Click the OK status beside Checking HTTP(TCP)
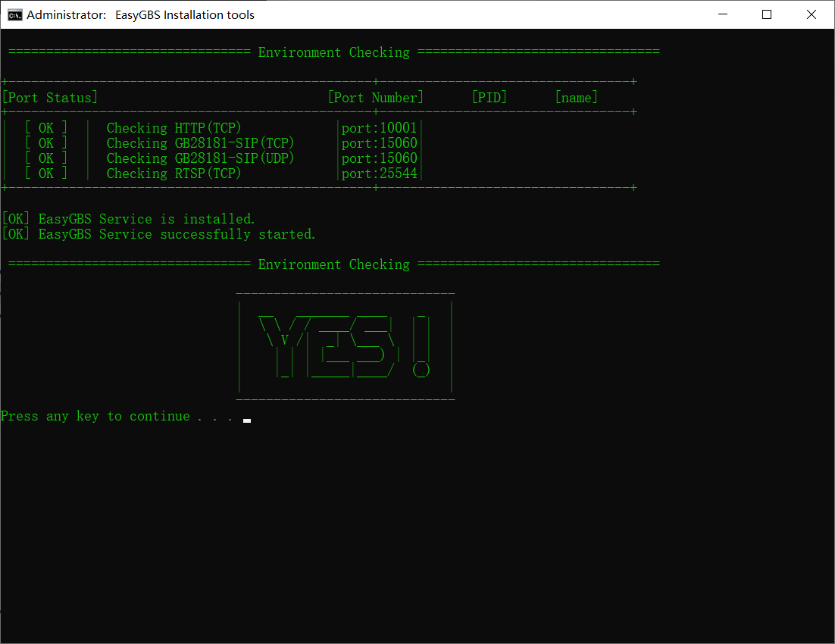The width and height of the screenshot is (835, 644). coord(46,128)
